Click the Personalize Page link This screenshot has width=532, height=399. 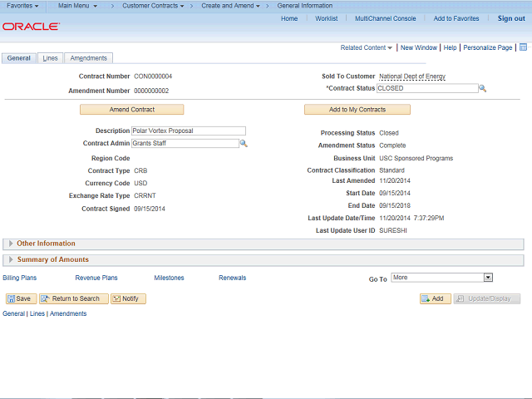tap(488, 47)
